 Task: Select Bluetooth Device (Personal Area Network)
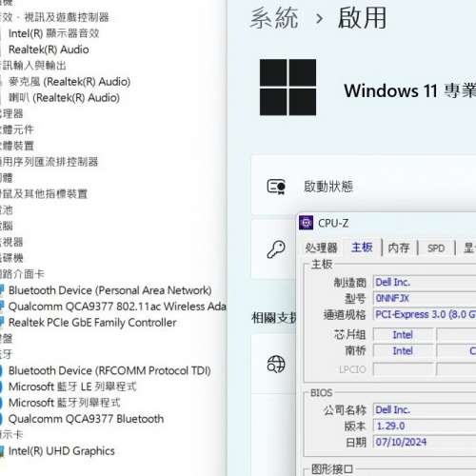point(109,290)
